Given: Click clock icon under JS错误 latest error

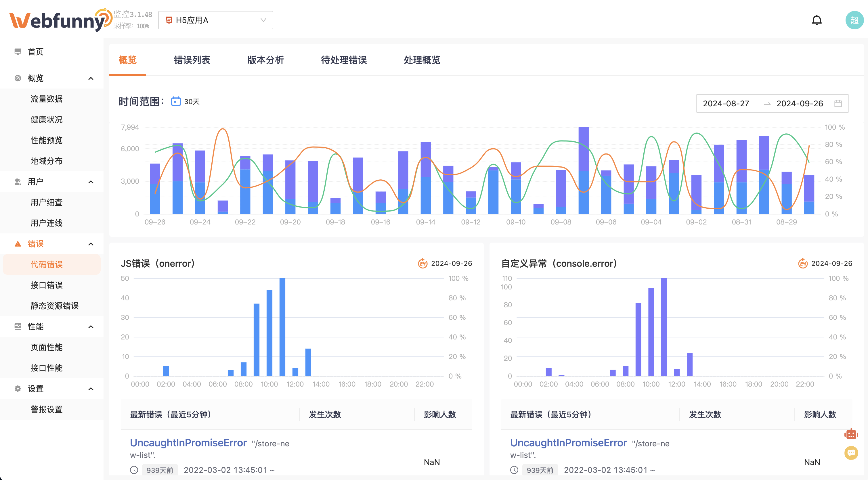Looking at the screenshot, I should tap(134, 470).
